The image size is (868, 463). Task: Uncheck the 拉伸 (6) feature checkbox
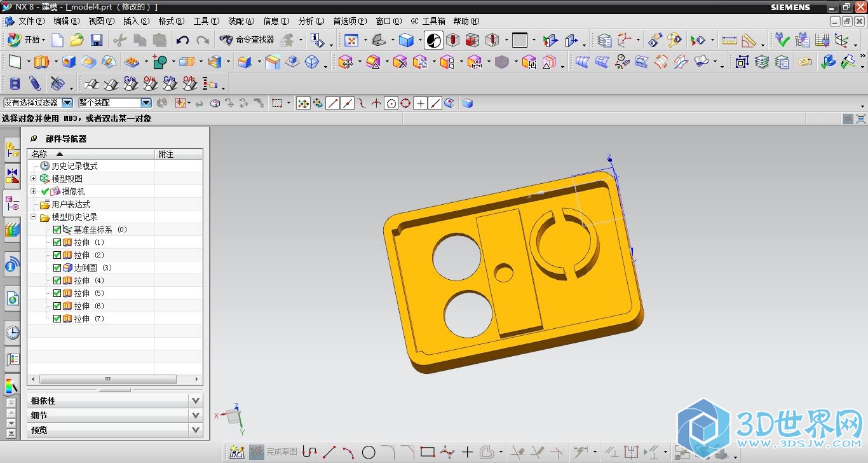click(x=57, y=306)
